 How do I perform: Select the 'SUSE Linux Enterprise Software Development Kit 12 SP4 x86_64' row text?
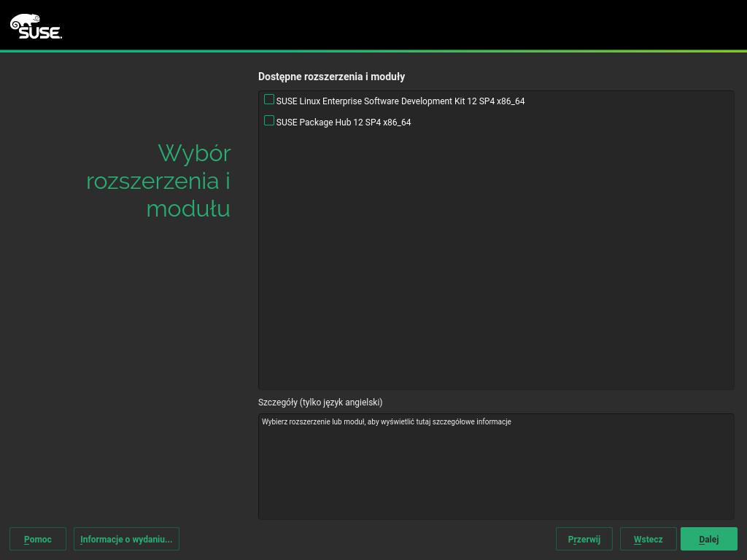point(400,101)
